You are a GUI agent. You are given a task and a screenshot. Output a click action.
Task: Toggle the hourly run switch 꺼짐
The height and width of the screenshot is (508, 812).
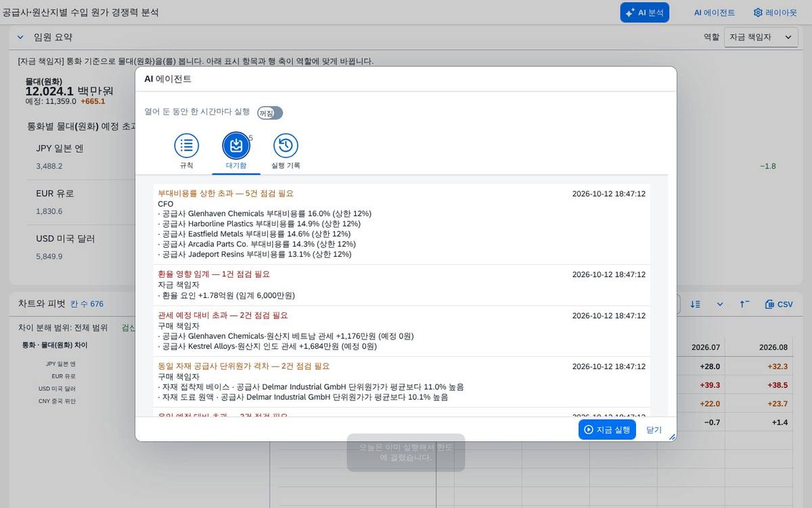(270, 113)
